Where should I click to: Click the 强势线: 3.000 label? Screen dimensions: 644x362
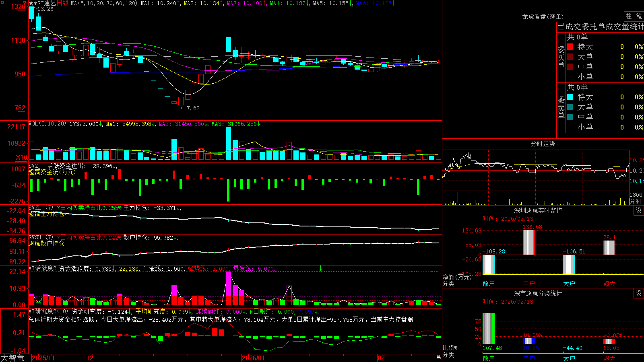coord(208,268)
